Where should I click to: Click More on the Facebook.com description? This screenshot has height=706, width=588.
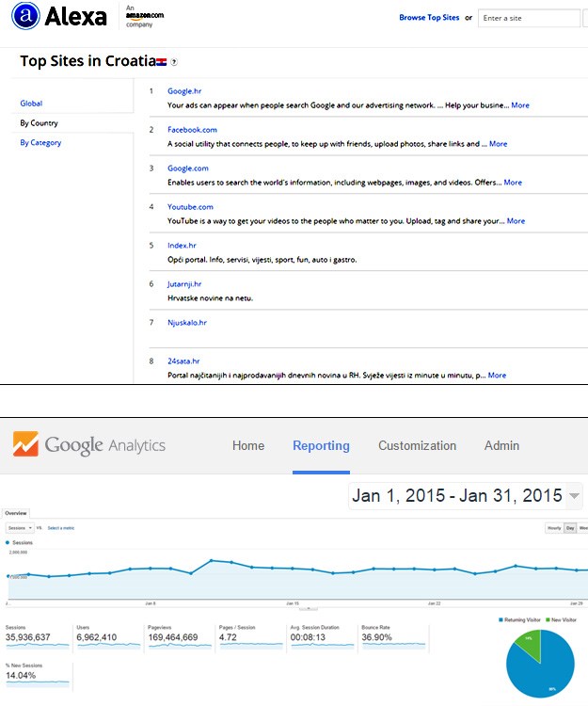pyautogui.click(x=498, y=144)
